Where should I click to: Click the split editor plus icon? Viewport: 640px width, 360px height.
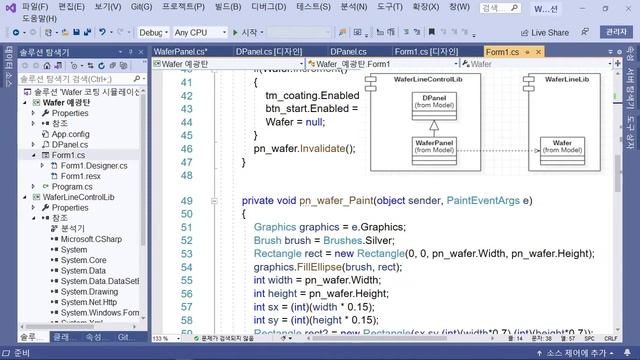(618, 64)
